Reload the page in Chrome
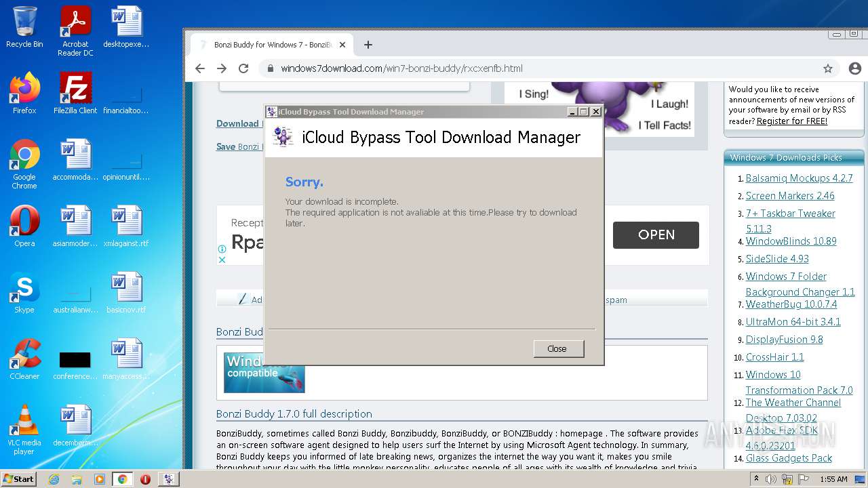 (x=243, y=68)
